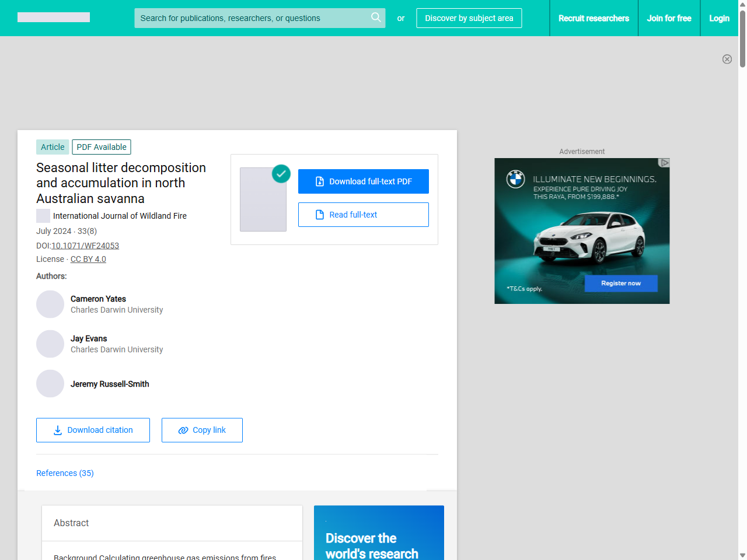Open Discover by subject area
Screen dimensions: 747x560
(x=469, y=18)
